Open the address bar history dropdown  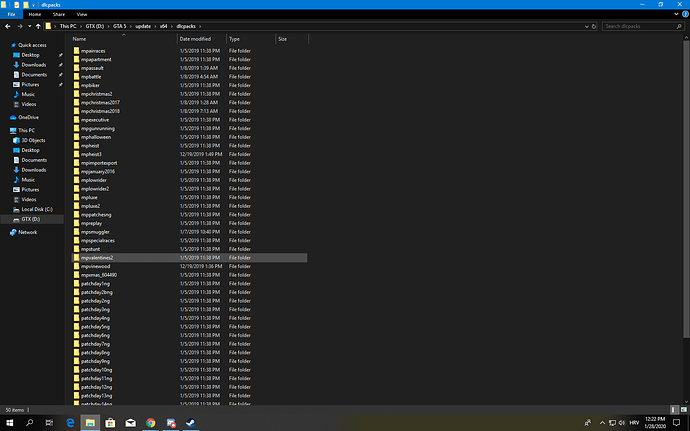point(587,26)
